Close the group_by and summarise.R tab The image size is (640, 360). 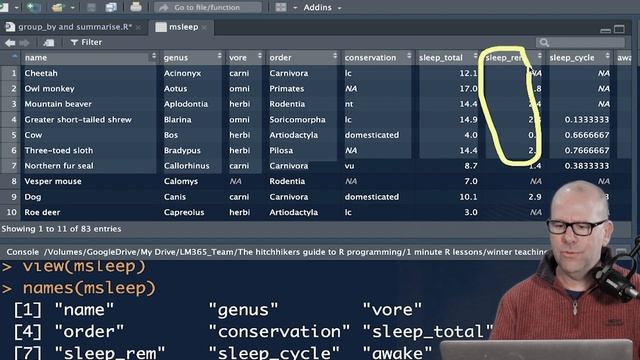139,27
